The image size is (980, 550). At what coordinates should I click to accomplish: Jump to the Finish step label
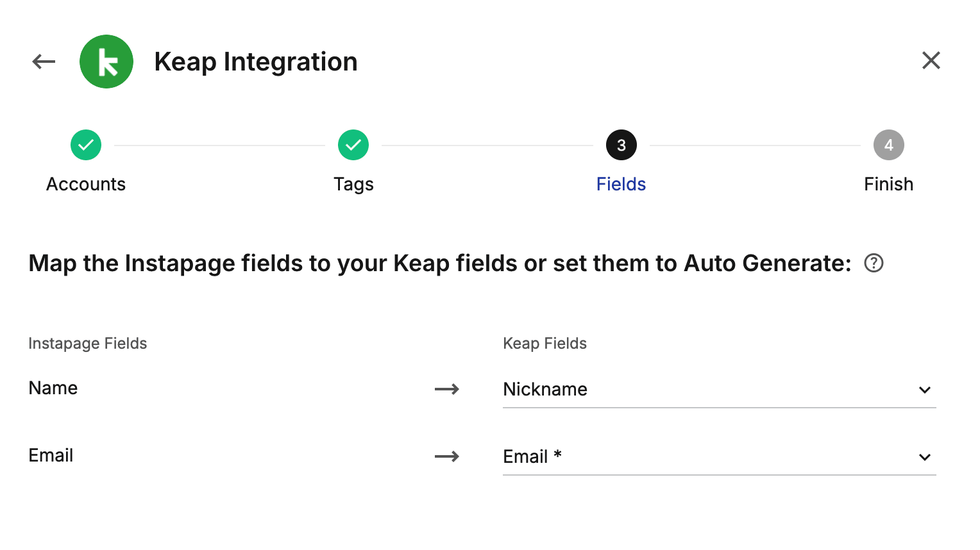889,184
